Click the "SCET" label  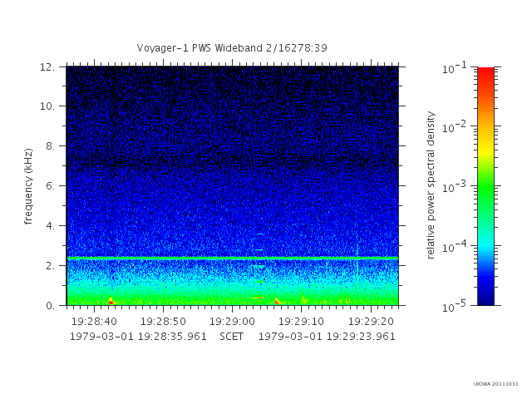[x=231, y=337]
